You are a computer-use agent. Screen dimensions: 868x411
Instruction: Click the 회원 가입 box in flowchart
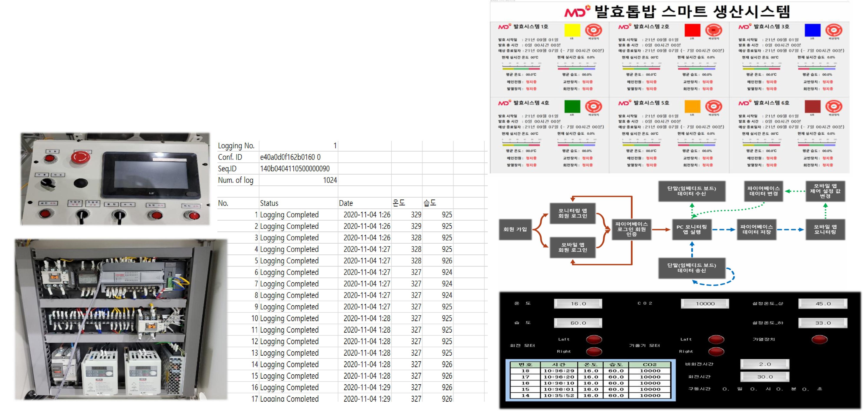pyautogui.click(x=515, y=229)
